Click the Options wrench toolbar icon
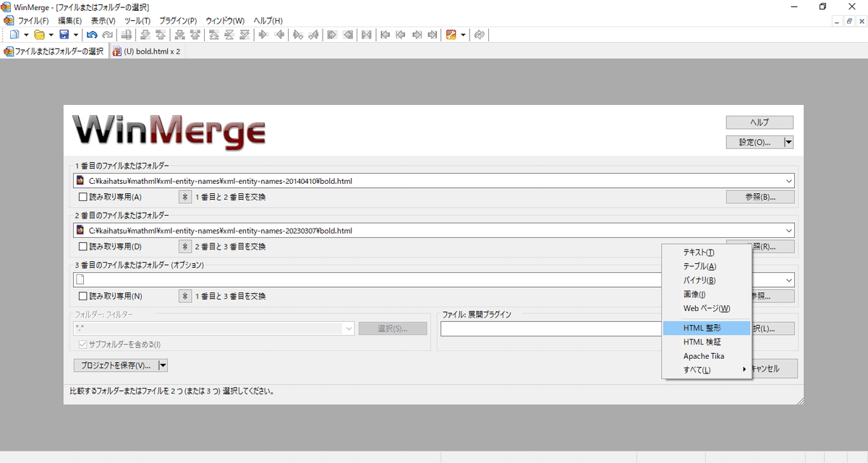This screenshot has height=463, width=868. pyautogui.click(x=451, y=35)
